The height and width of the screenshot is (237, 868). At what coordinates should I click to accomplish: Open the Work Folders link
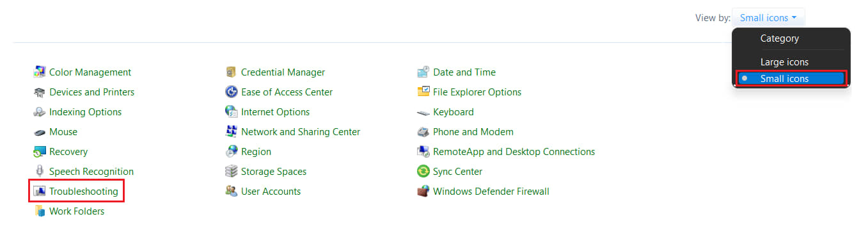click(77, 211)
